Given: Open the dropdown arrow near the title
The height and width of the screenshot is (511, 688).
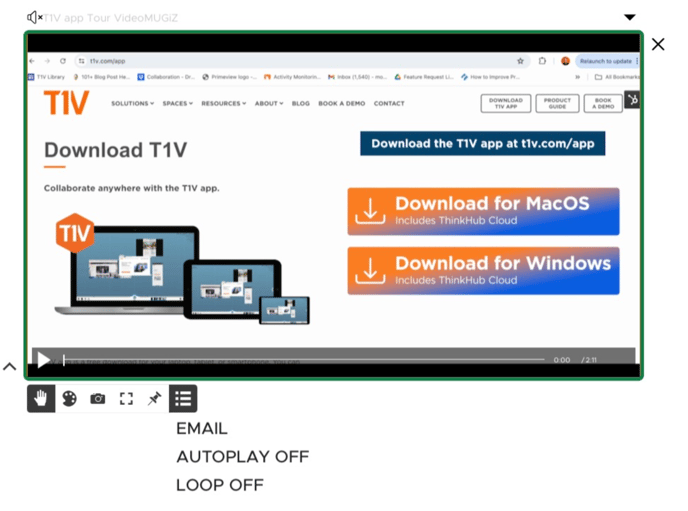Looking at the screenshot, I should [630, 17].
